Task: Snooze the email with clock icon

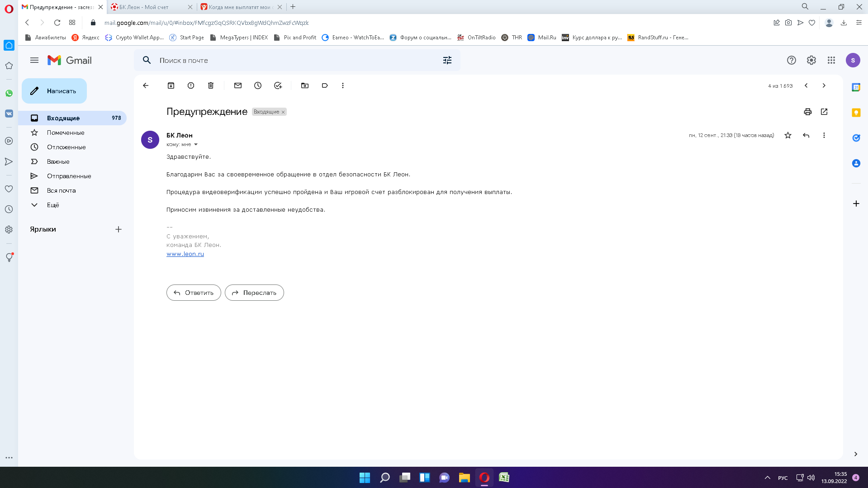Action: pos(258,85)
